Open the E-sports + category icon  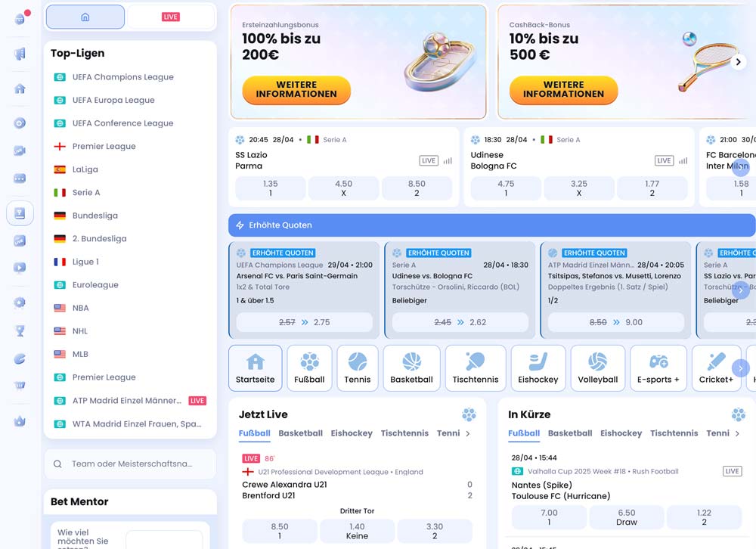click(658, 368)
